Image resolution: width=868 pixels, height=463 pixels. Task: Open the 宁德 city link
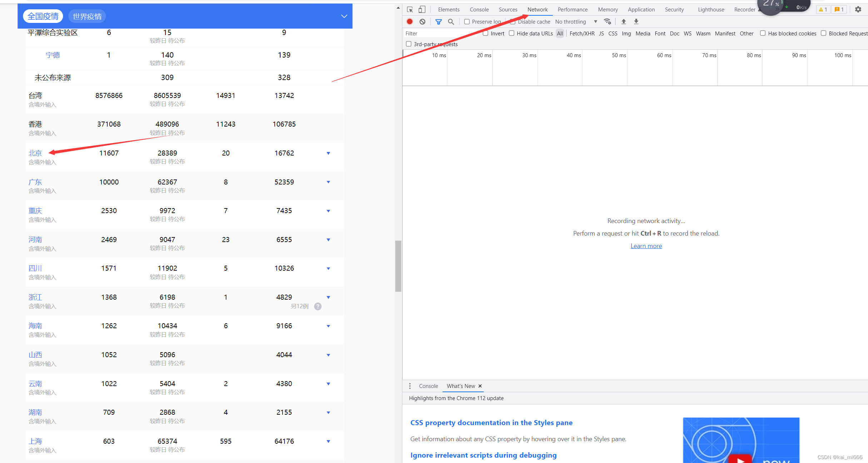[x=53, y=55]
